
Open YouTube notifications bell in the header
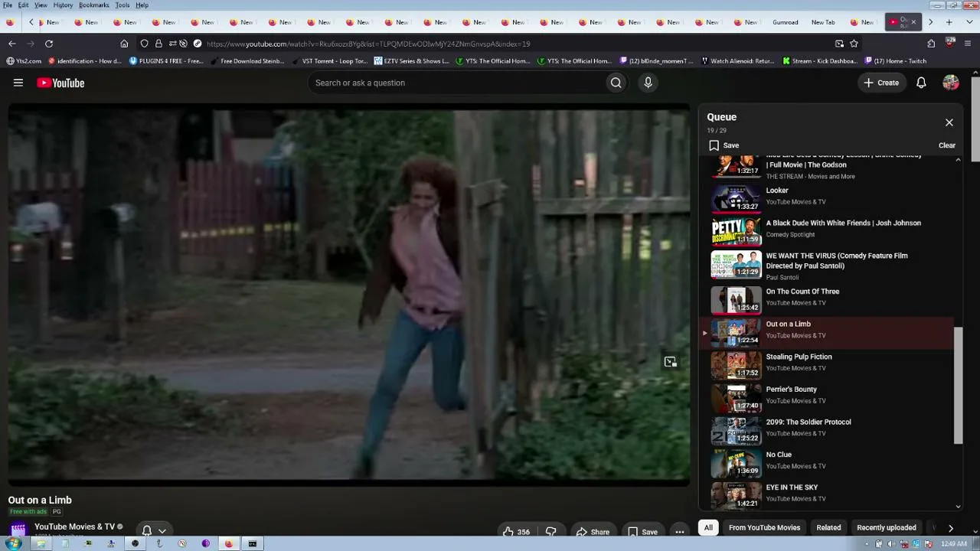click(921, 83)
